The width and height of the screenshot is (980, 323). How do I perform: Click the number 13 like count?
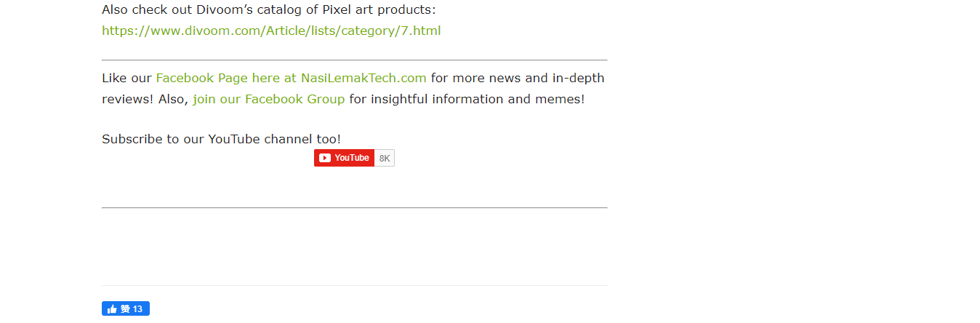tap(138, 309)
